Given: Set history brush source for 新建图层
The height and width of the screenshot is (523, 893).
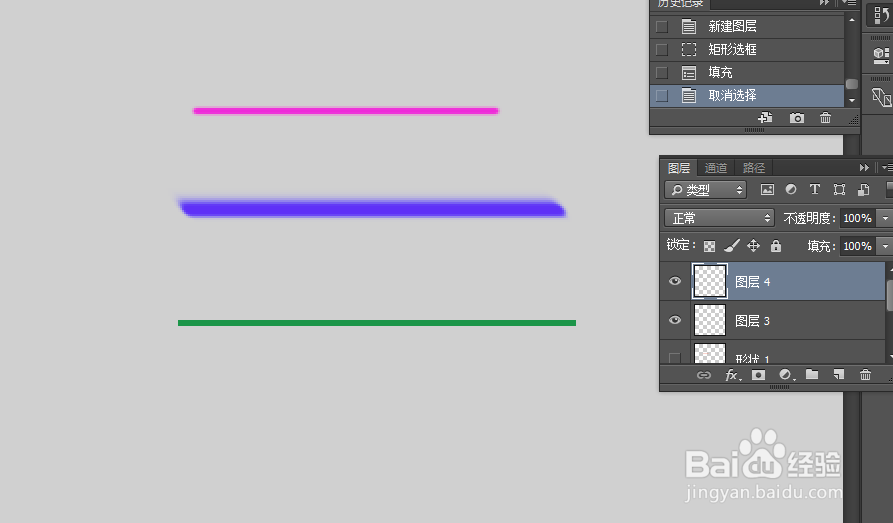Looking at the screenshot, I should point(662,27).
